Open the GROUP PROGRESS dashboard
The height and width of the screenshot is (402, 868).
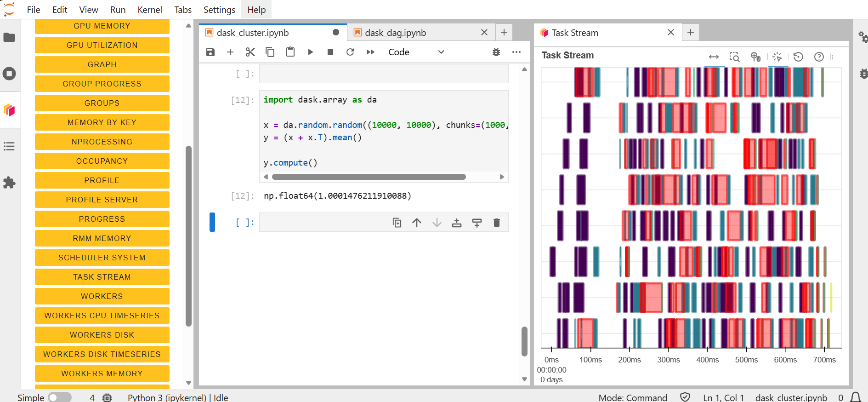(102, 84)
